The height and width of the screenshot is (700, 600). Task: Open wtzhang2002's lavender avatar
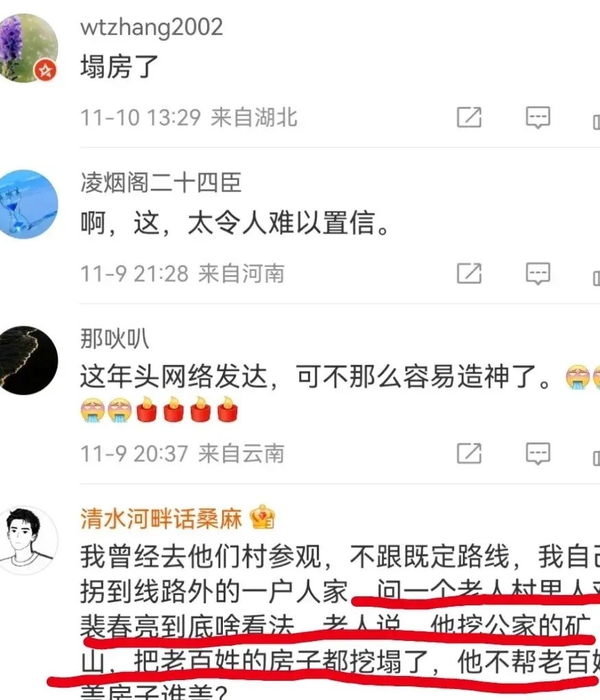pos(27,48)
